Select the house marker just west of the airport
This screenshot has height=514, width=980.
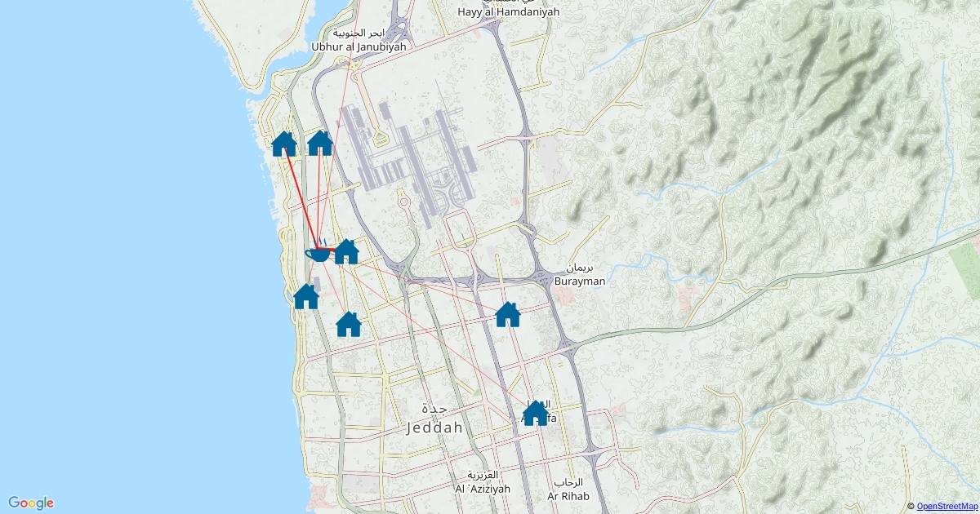click(320, 143)
